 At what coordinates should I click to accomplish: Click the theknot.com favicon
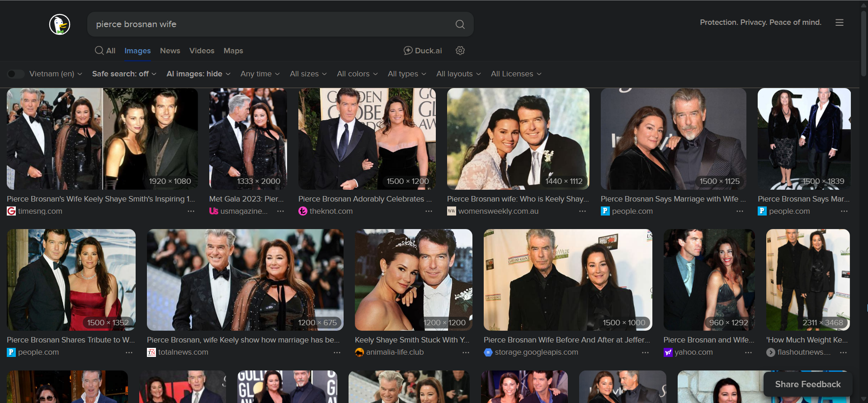coord(303,211)
